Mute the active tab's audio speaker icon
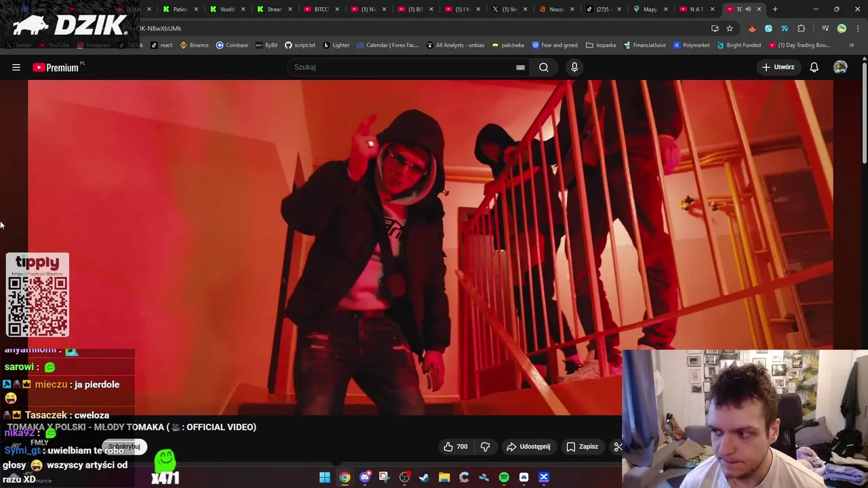868x488 pixels. (x=748, y=9)
